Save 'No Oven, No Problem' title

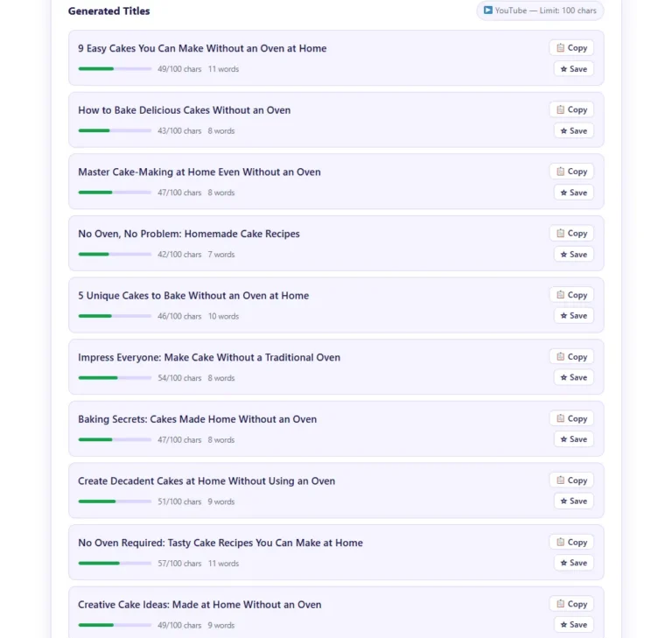[573, 255]
